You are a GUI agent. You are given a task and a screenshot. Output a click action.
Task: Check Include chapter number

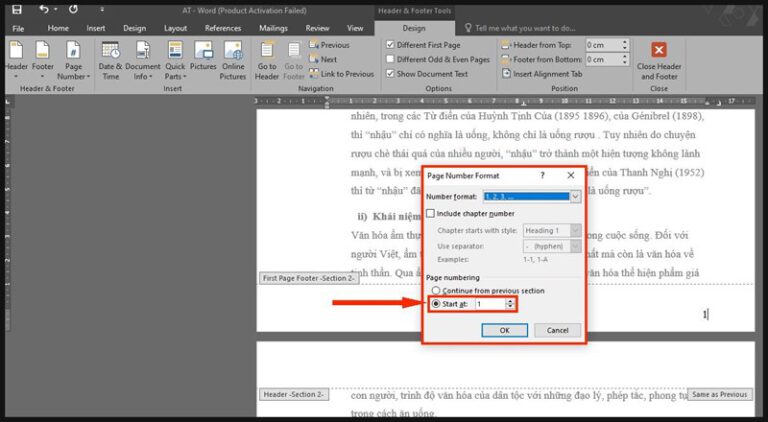[431, 213]
